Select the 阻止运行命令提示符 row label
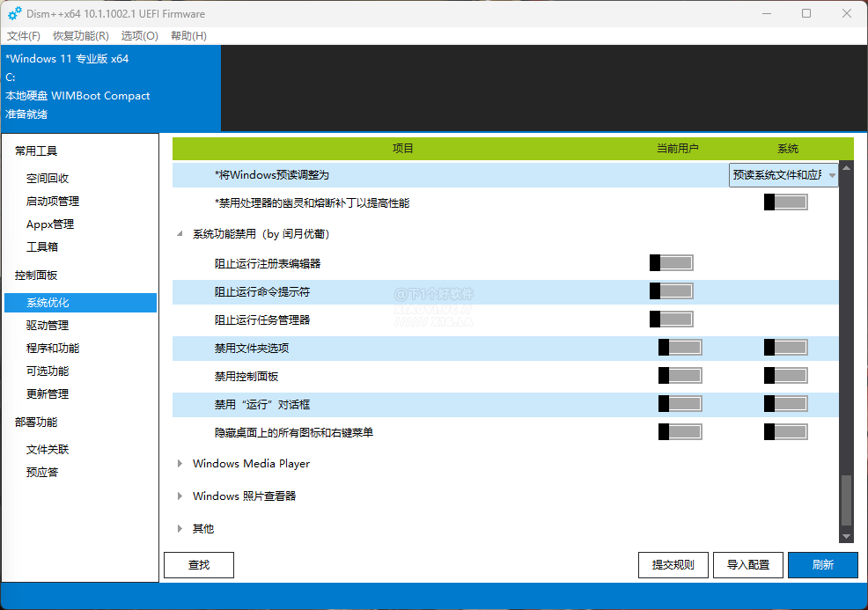This screenshot has width=868, height=610. click(261, 291)
